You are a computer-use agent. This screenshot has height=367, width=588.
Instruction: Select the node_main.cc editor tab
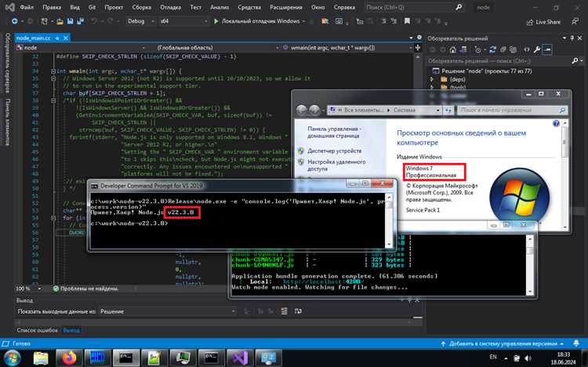click(34, 38)
